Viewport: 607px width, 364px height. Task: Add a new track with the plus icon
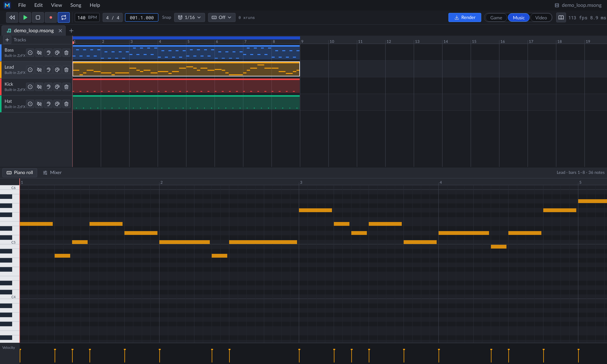point(7,40)
